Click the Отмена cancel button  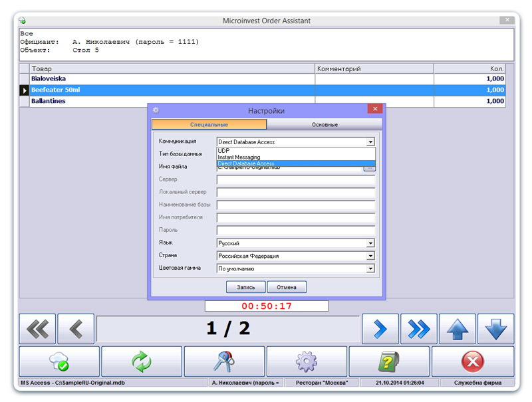[x=287, y=288]
